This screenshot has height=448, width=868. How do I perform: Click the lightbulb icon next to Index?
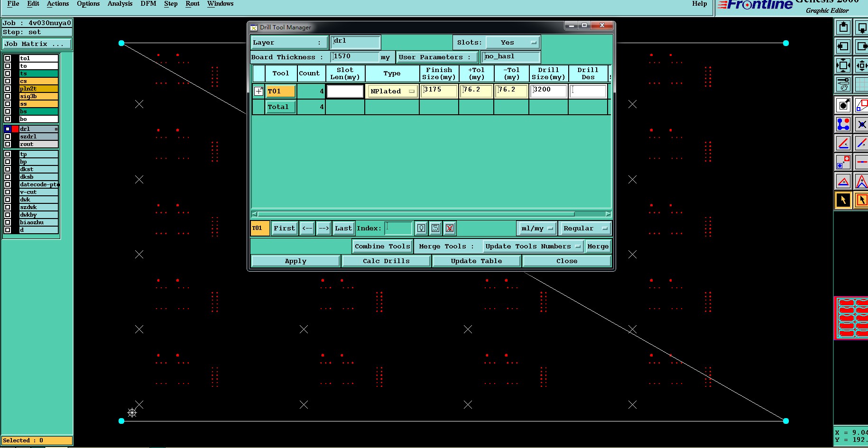click(x=421, y=228)
